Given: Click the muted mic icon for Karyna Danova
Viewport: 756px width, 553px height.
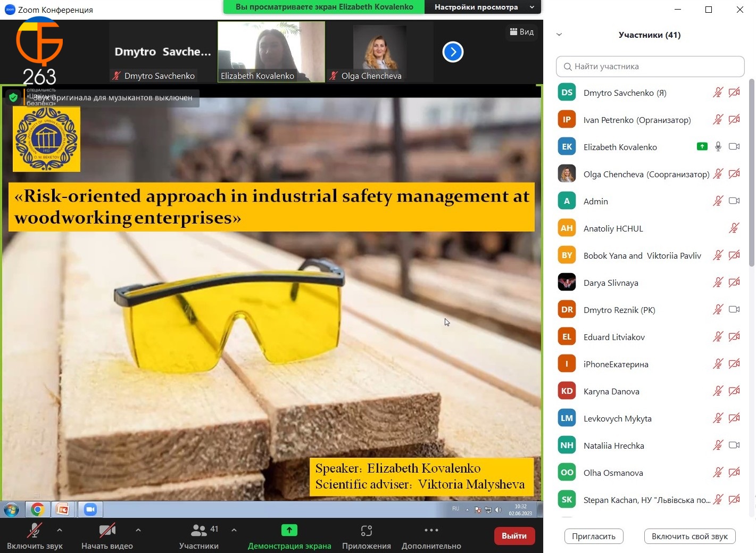Looking at the screenshot, I should pyautogui.click(x=718, y=391).
